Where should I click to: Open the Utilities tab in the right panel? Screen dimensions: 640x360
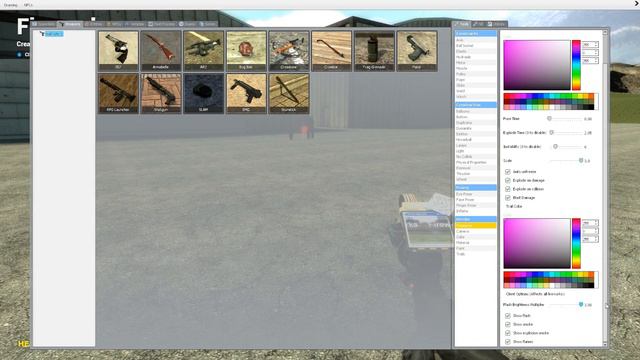497,24
